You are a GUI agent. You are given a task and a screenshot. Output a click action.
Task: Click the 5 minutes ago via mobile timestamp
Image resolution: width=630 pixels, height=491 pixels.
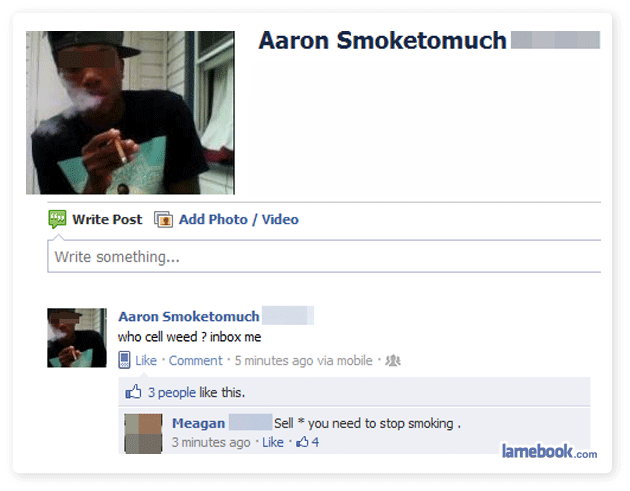[x=303, y=361]
